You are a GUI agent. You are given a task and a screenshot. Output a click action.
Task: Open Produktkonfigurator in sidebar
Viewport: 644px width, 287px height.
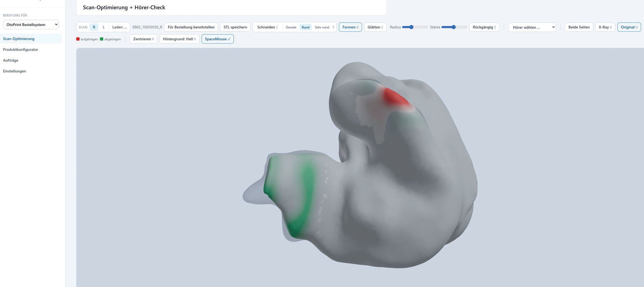[x=21, y=49]
